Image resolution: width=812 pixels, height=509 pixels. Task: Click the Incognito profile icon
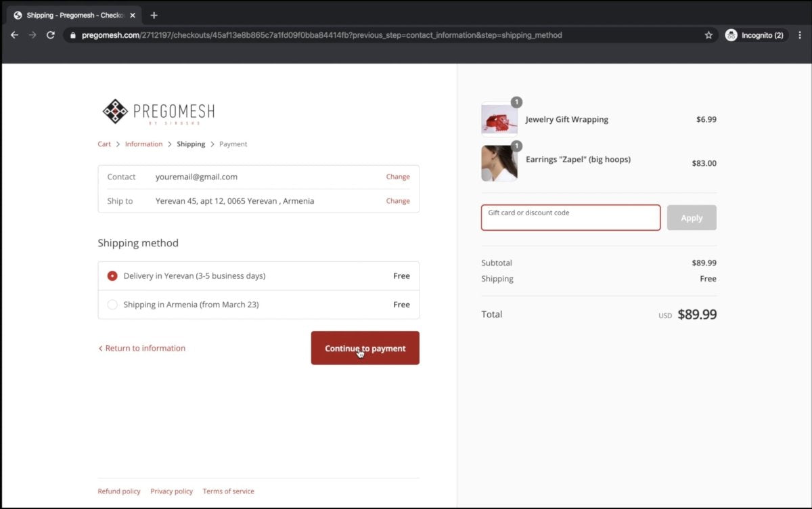[x=731, y=35]
